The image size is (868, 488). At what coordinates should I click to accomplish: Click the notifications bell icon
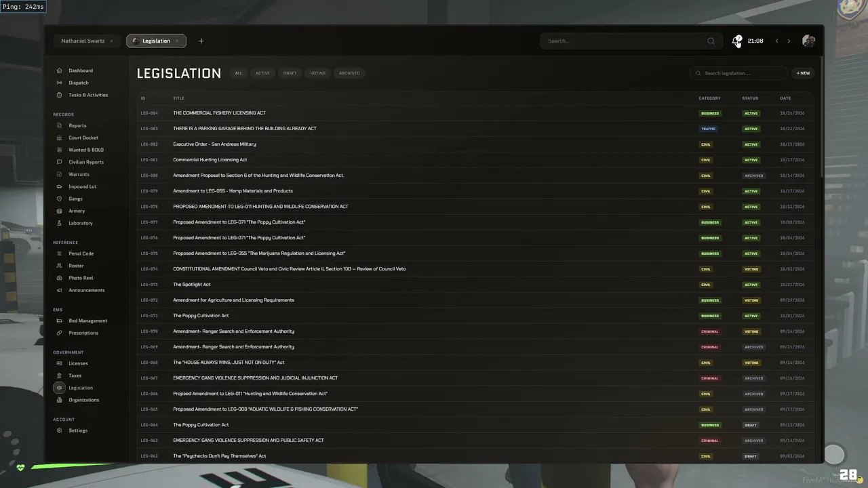point(736,41)
